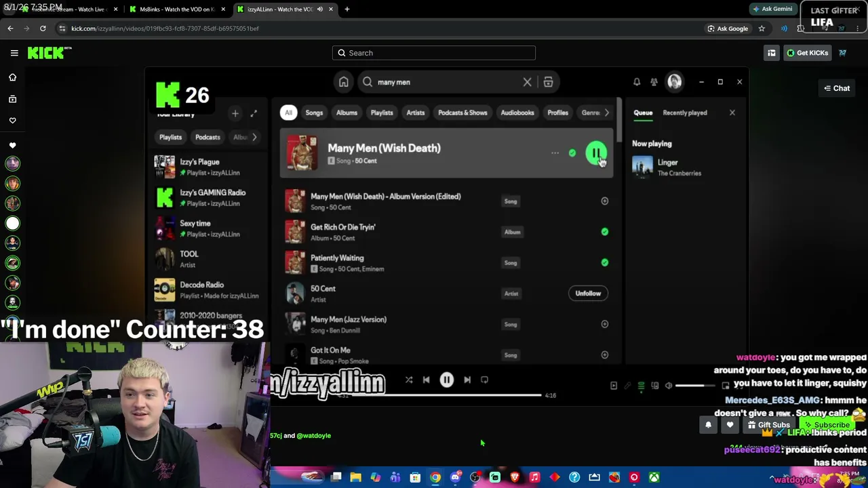Toggle saved checkmark for Get Rich Or Die Tryin'
Viewport: 868px width, 488px height.
pos(604,232)
